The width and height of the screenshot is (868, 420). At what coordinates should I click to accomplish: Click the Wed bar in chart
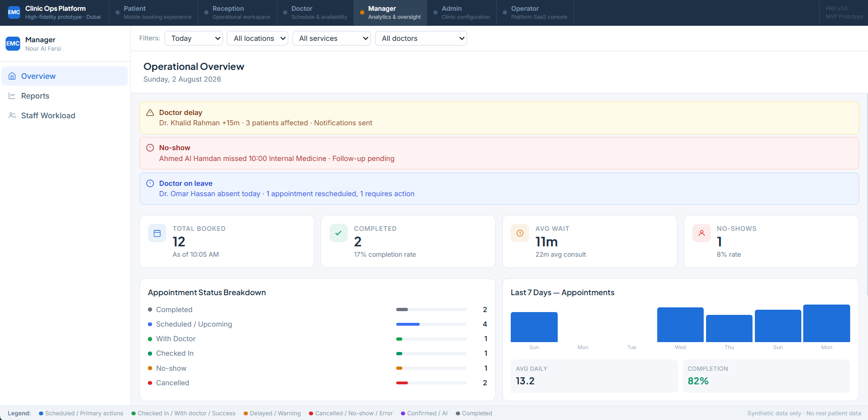[x=680, y=325]
